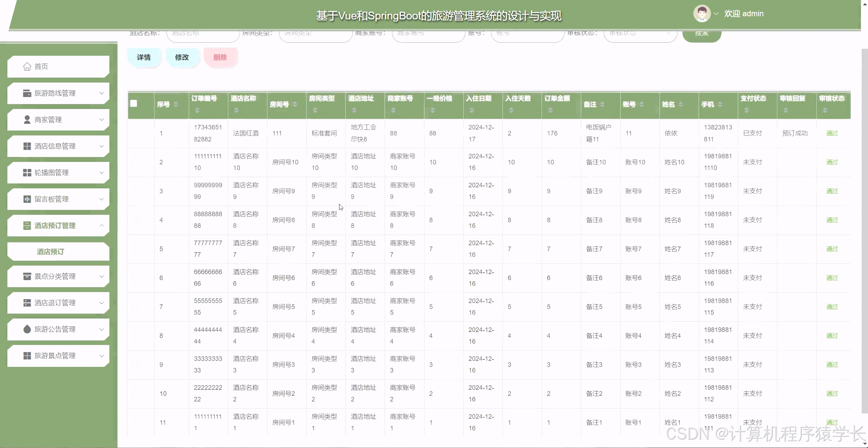The height and width of the screenshot is (448, 868).
Task: Click the 删除 button
Action: pos(220,57)
